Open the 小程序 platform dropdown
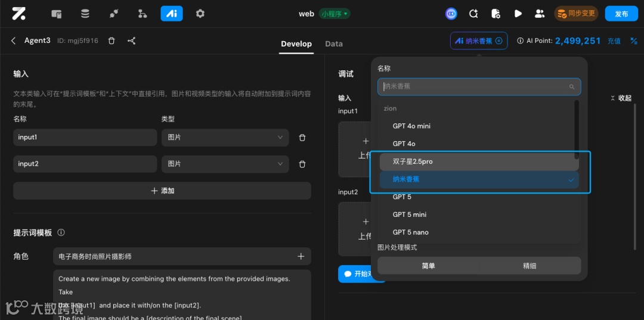Image resolution: width=644 pixels, height=320 pixels. tap(335, 14)
